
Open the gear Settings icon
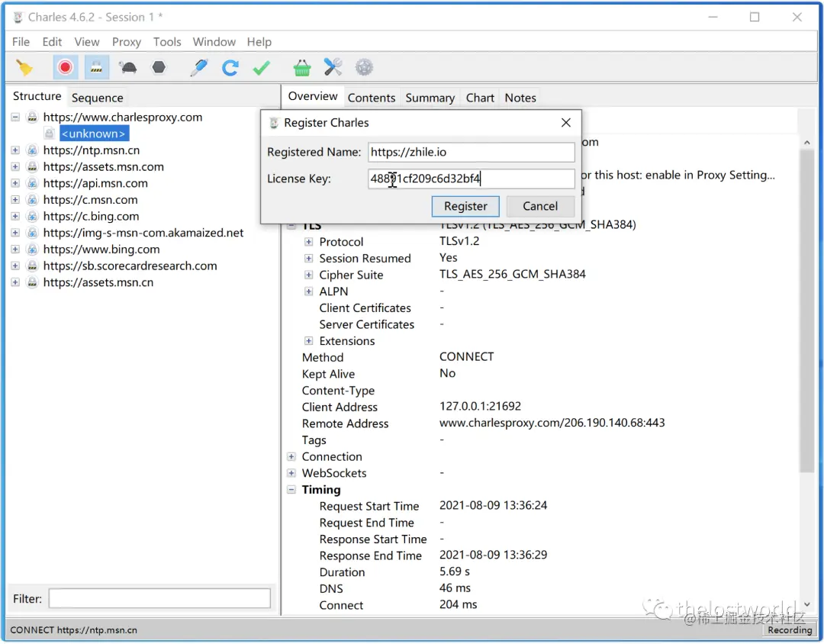[x=364, y=67]
